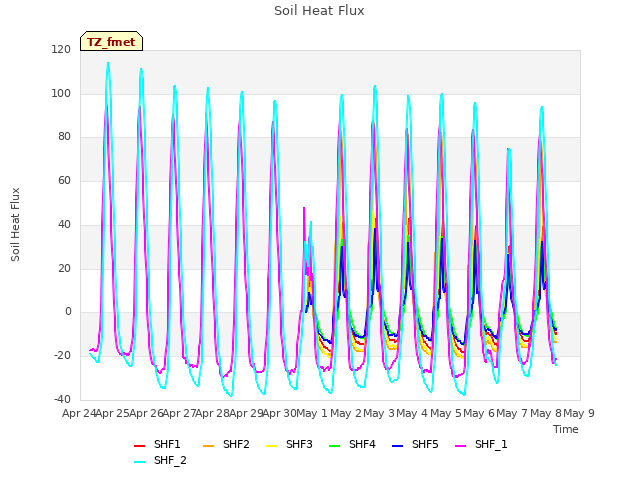The width and height of the screenshot is (640, 480).
Task: Click the SHF_1 magenta legend swatch
Action: point(460,446)
